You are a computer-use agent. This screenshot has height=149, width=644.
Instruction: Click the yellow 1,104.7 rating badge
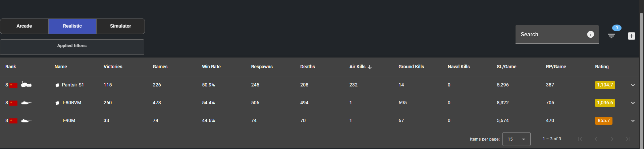click(605, 85)
